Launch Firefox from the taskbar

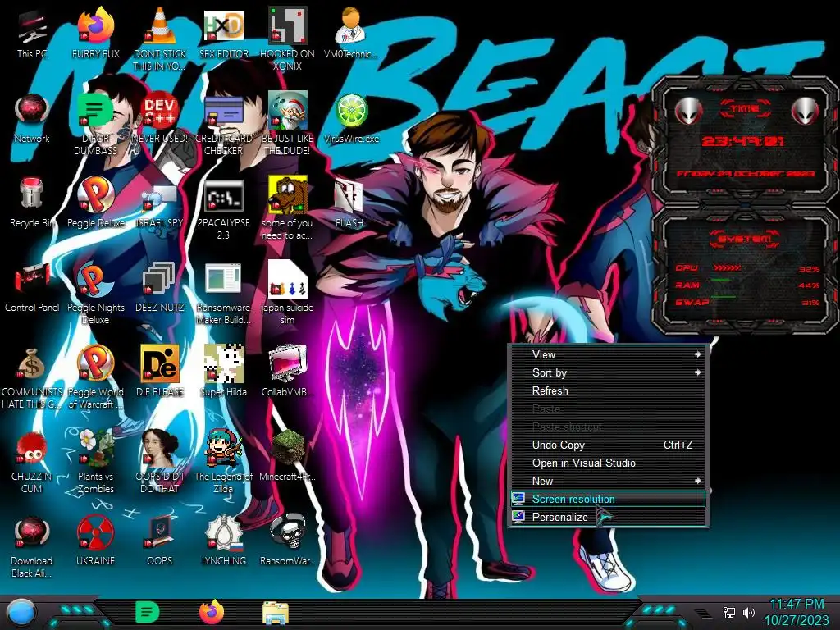point(211,612)
